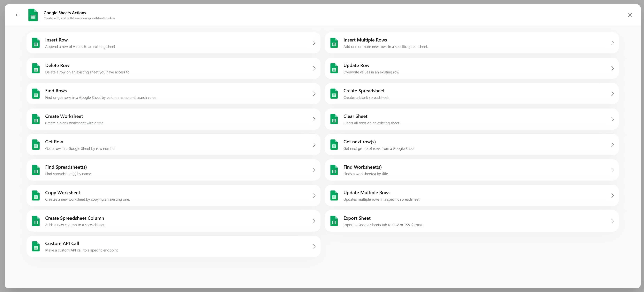Screen dimensions: 644x292
Task: Open Create Worksheet via its chevron
Action: [x=314, y=119]
